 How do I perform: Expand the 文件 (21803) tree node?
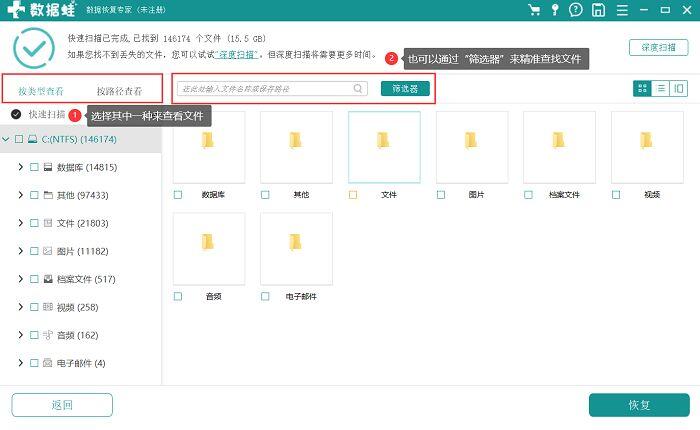21,223
